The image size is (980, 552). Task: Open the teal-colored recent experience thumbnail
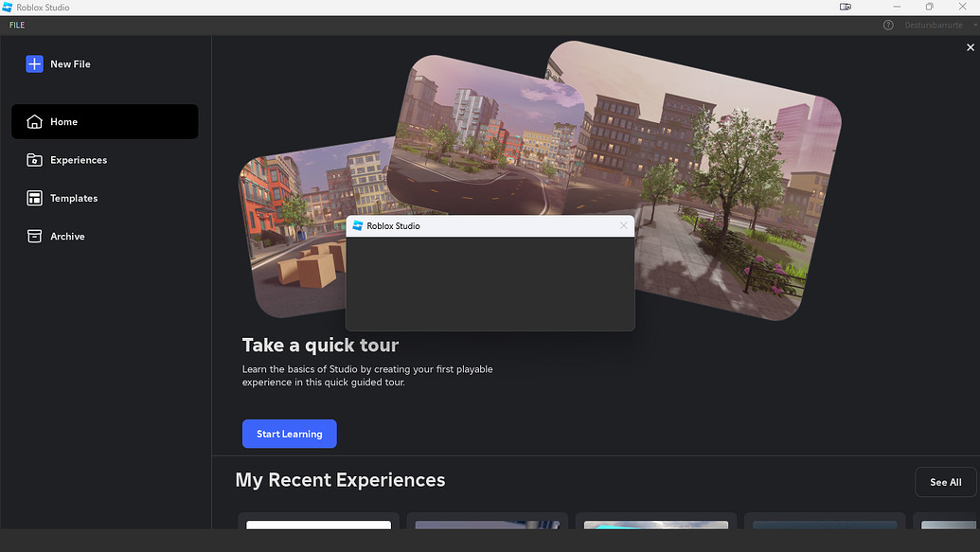click(655, 530)
